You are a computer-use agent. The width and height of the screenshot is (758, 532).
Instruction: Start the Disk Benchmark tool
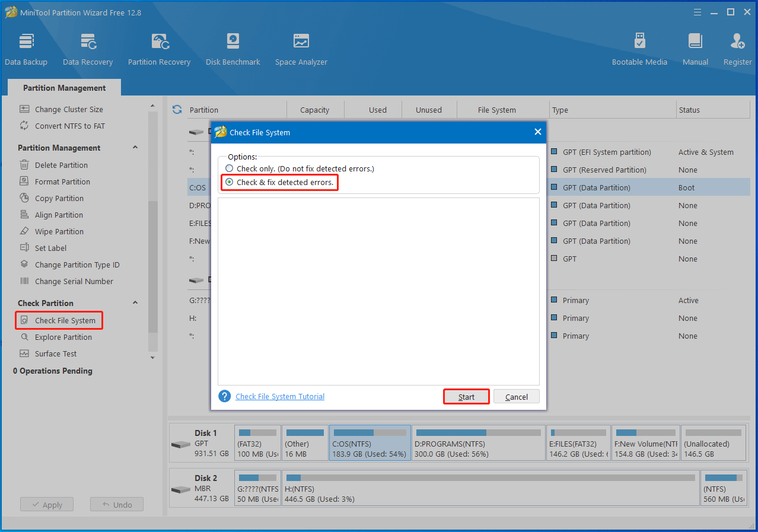click(x=233, y=50)
